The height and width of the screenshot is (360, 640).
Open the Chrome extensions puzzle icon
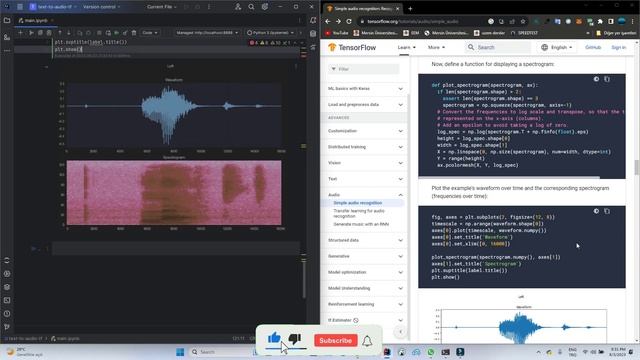pyautogui.click(x=600, y=21)
